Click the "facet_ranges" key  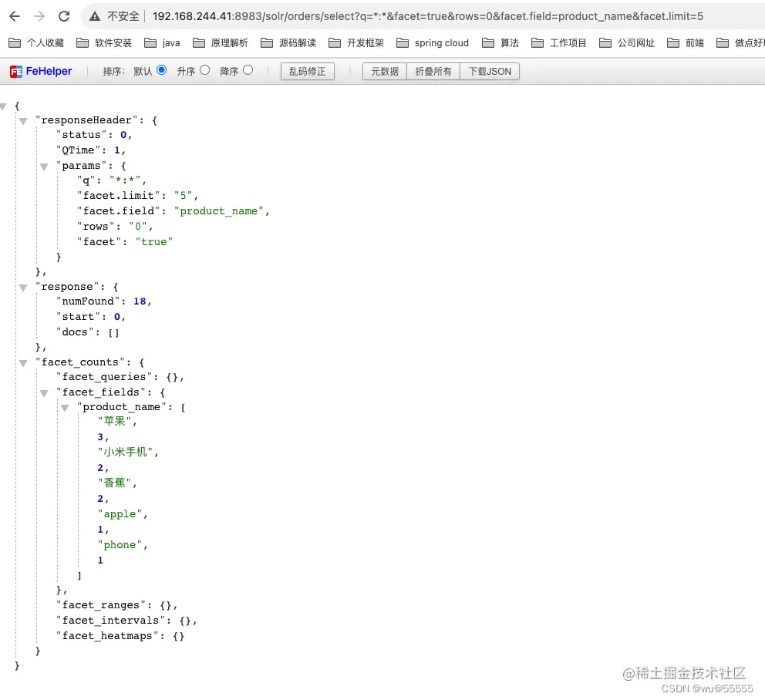click(x=101, y=605)
